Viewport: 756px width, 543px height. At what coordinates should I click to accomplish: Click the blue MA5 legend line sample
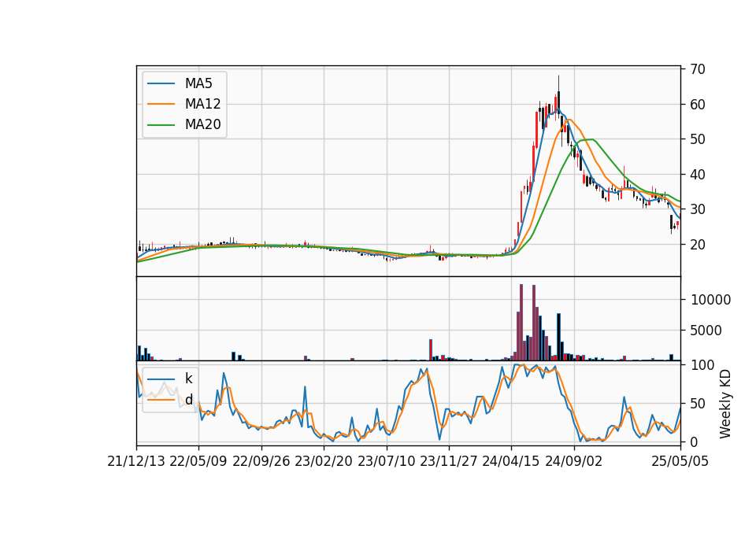[161, 83]
